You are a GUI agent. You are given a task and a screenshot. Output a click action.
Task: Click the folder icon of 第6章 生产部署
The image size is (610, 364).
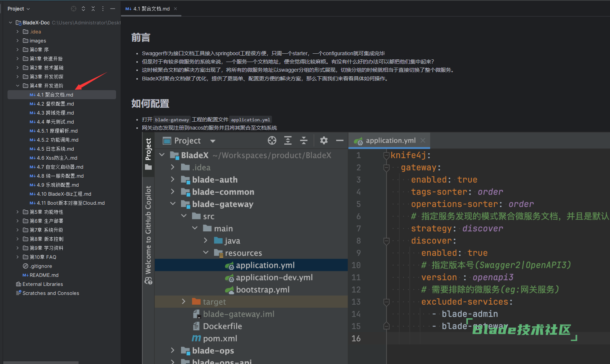pyautogui.click(x=26, y=221)
